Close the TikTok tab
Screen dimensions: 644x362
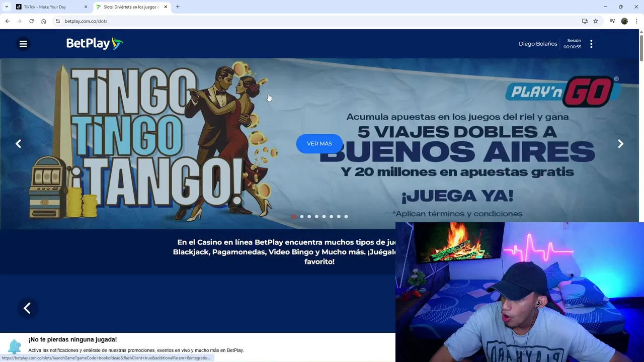coord(86,7)
